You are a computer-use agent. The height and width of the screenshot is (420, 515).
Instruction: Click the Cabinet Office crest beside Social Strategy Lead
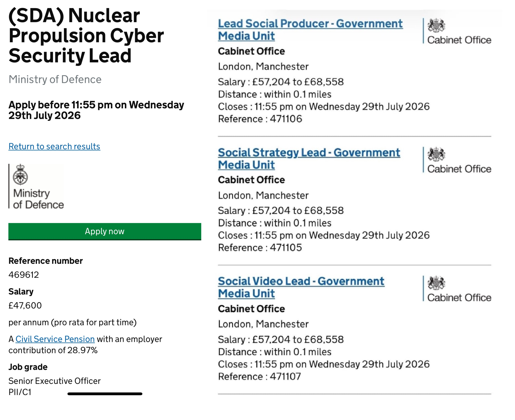point(457,160)
